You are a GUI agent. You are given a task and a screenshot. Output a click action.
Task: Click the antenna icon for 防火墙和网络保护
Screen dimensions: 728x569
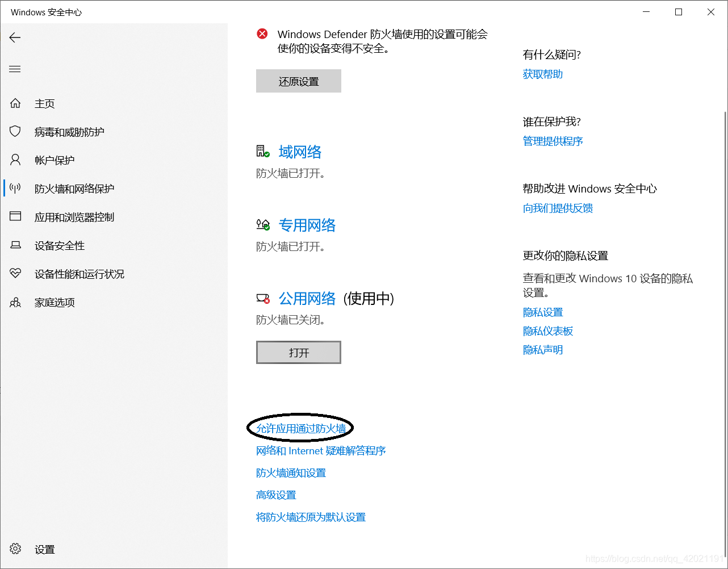pos(15,189)
